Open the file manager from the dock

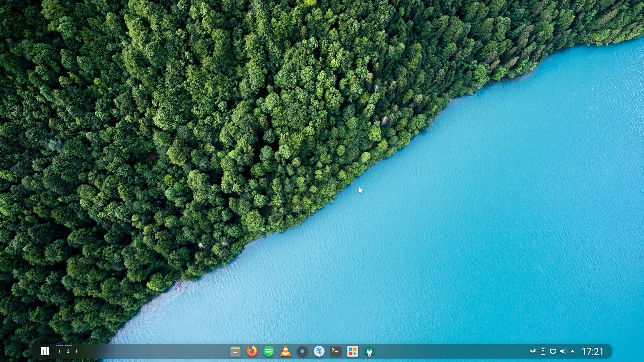pyautogui.click(x=235, y=351)
